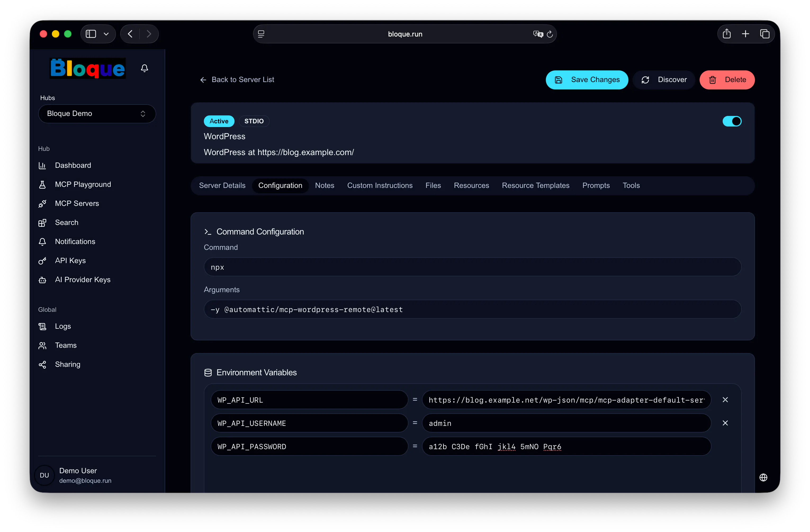Go to MCP Servers in the sidebar

point(77,204)
